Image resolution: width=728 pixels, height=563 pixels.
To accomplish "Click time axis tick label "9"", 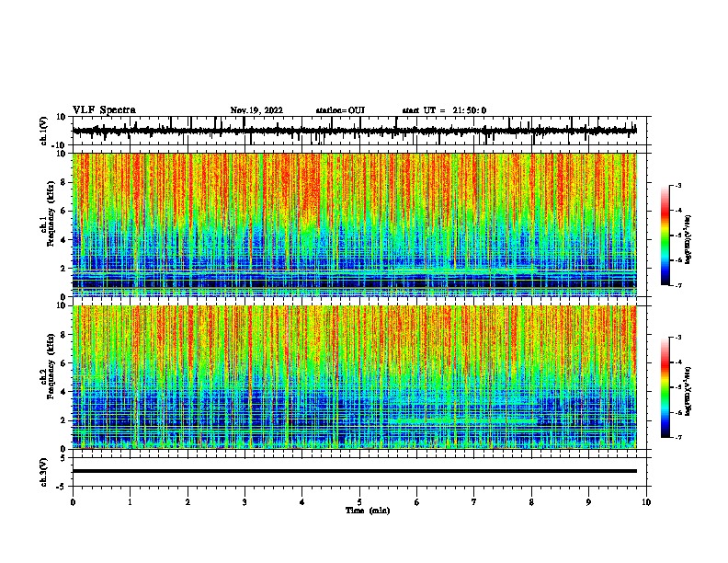I will click(x=588, y=502).
